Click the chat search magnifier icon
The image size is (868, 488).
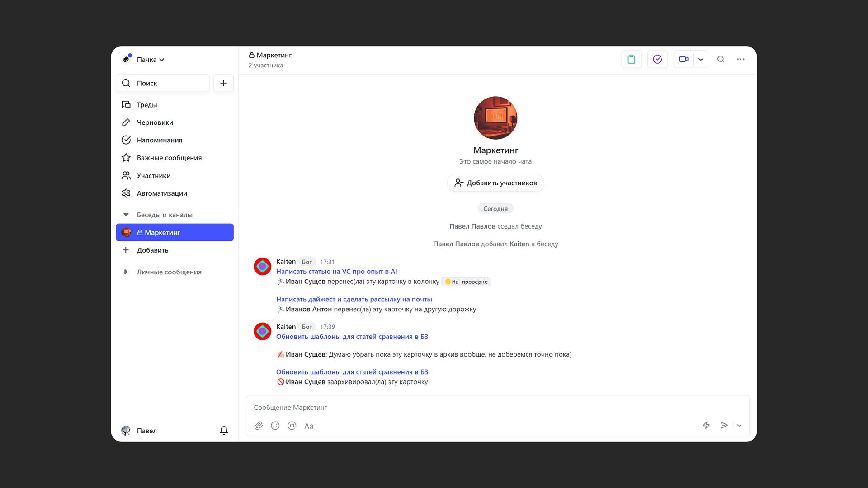(721, 59)
